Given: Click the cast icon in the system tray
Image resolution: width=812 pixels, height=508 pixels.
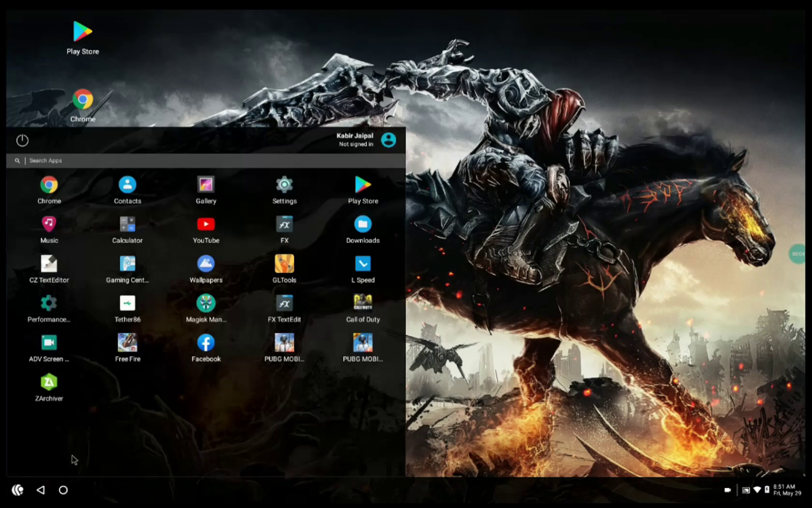Looking at the screenshot, I should click(x=746, y=490).
